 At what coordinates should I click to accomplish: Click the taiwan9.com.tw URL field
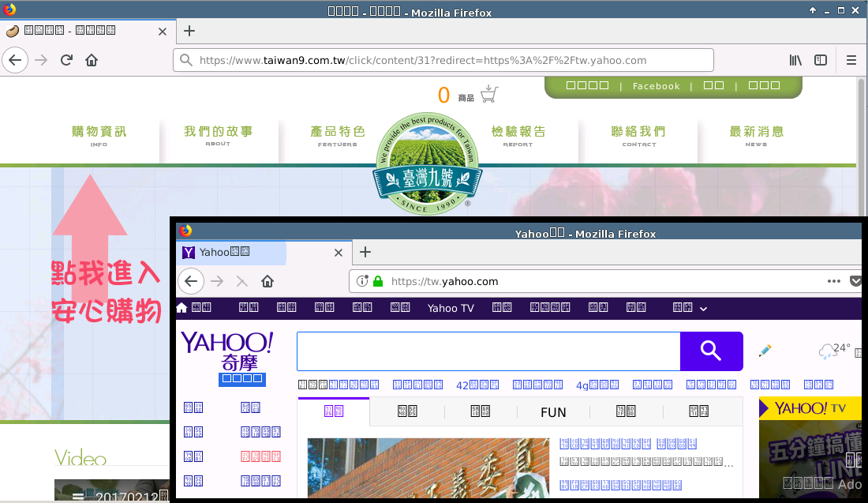click(x=443, y=60)
